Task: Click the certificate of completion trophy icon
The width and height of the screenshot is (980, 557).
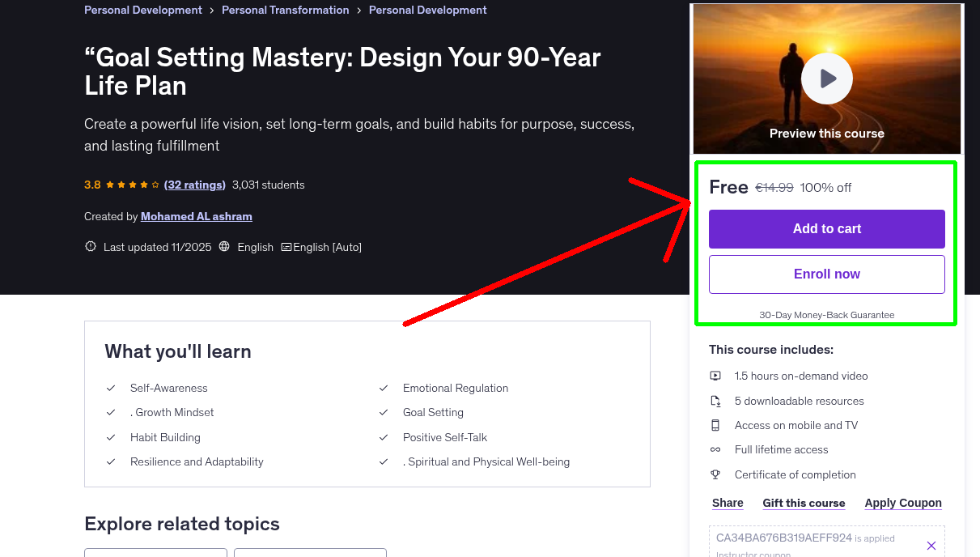Action: pyautogui.click(x=715, y=474)
